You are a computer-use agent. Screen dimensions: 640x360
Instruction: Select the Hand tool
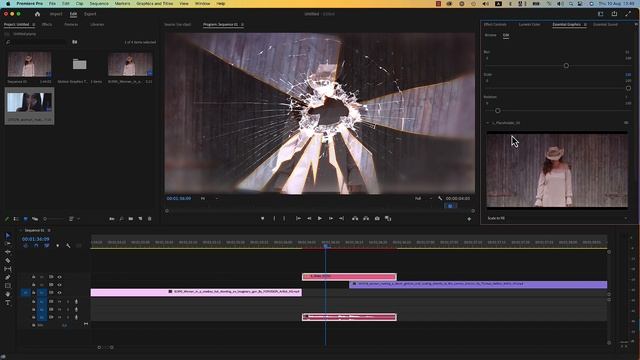pos(8,294)
